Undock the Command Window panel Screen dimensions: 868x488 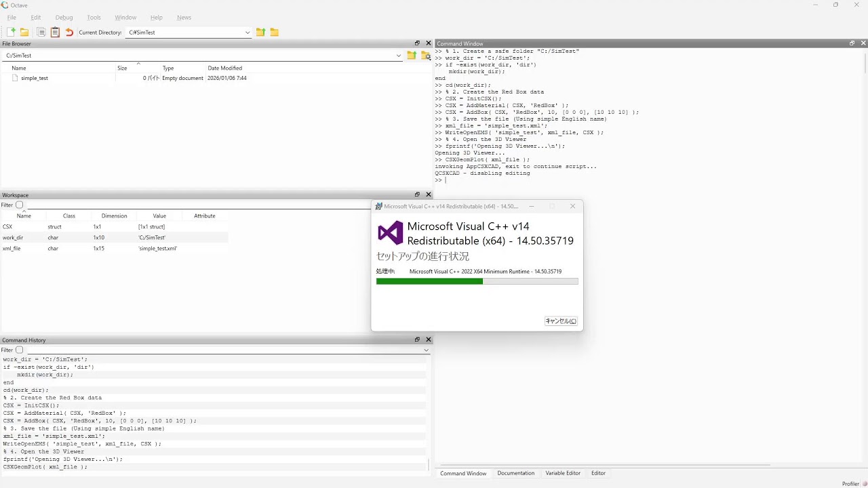coord(852,43)
